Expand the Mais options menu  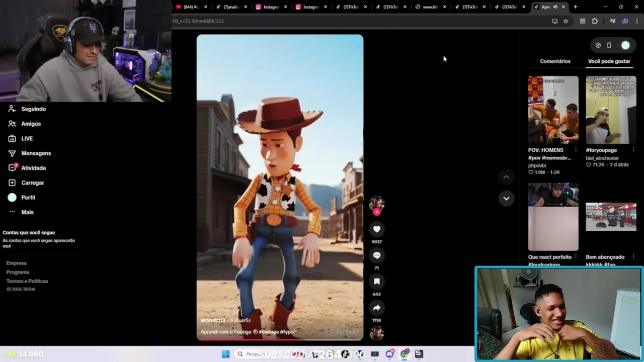pos(27,212)
